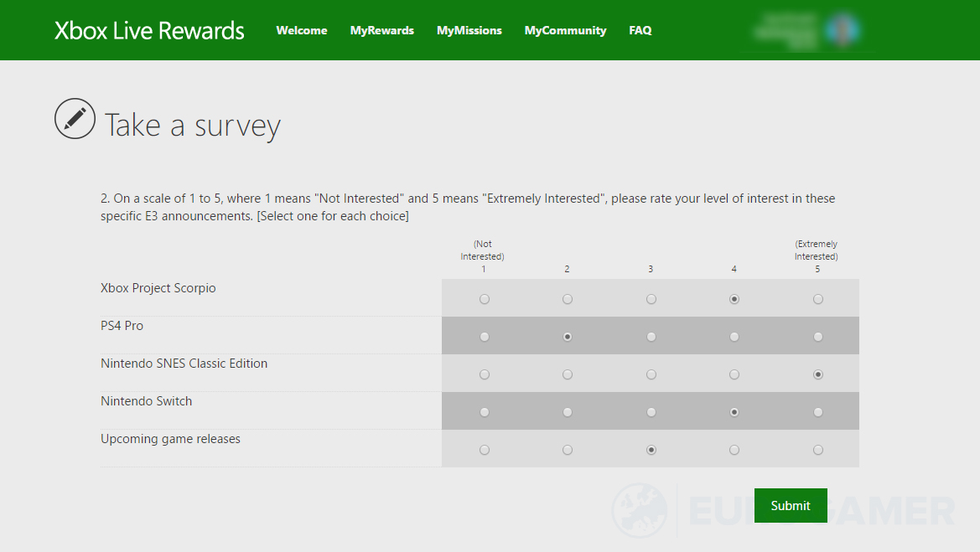This screenshot has width=980, height=552.
Task: Select rating 1 for Xbox Project Scorpio
Action: pos(485,299)
